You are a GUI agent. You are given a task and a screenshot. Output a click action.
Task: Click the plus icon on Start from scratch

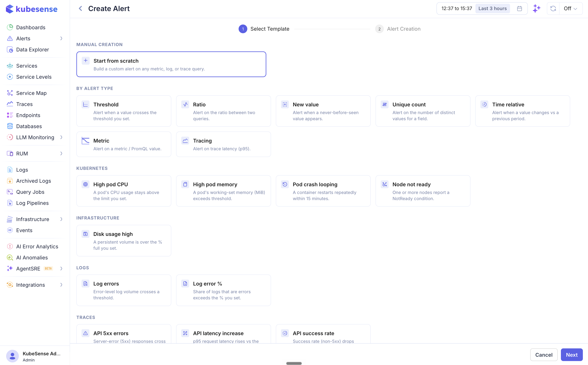[85, 61]
